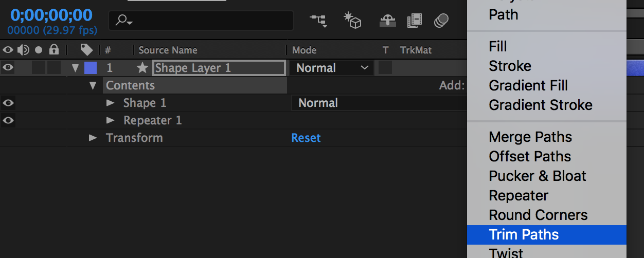Expand the Shape 1 group

110,103
